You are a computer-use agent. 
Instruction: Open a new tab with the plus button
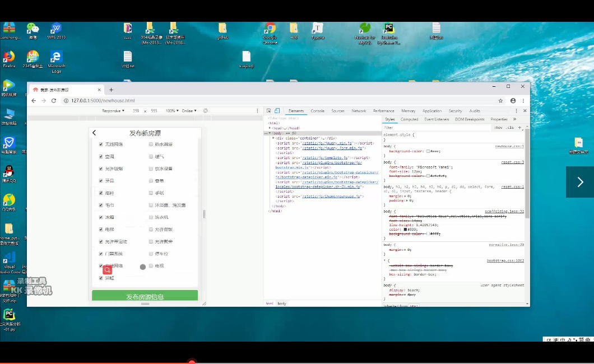coord(111,90)
